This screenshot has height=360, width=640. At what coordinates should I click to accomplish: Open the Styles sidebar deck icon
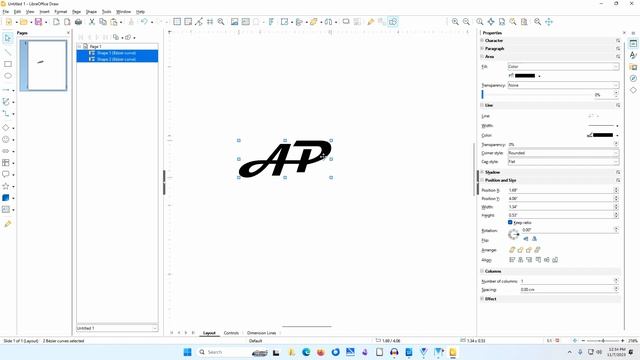633,55
